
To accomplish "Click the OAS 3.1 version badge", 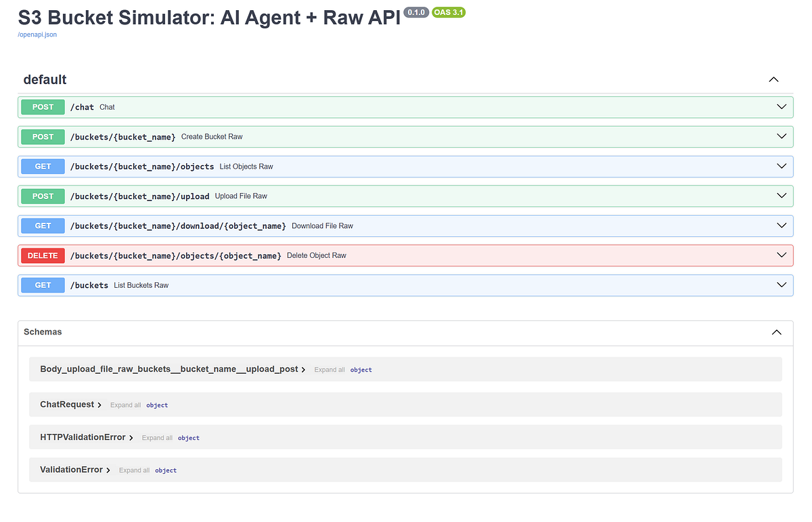I will click(x=448, y=12).
